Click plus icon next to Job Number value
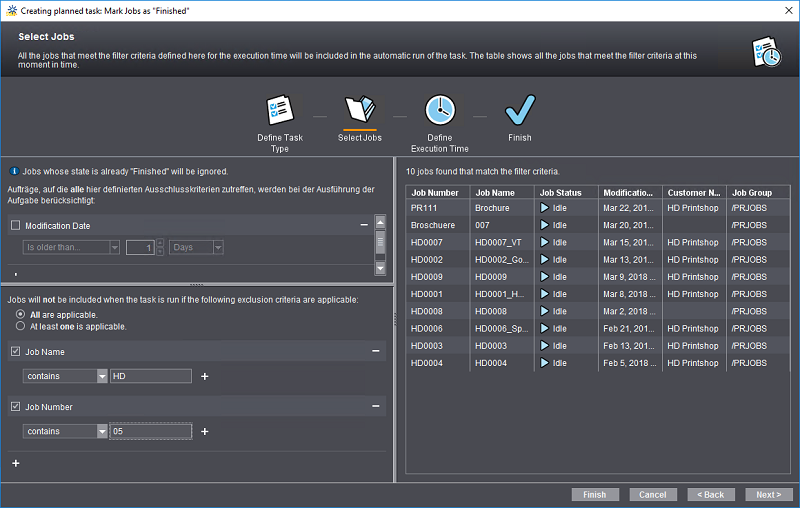 (x=205, y=431)
